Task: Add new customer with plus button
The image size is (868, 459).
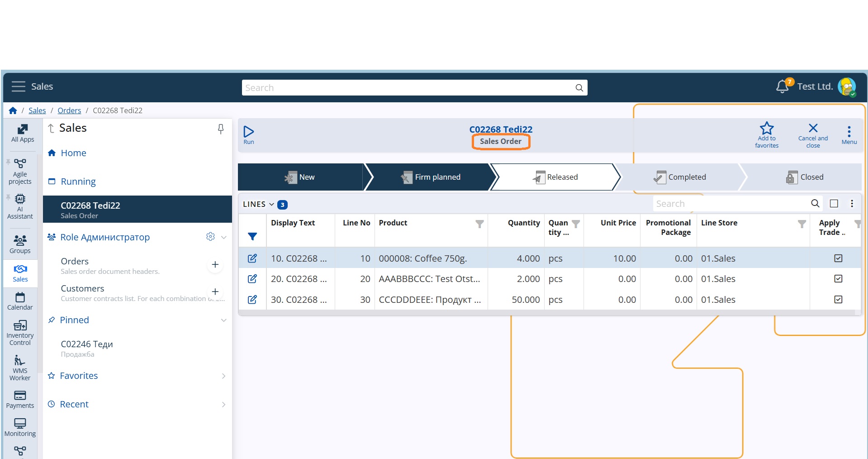Action: pos(215,292)
